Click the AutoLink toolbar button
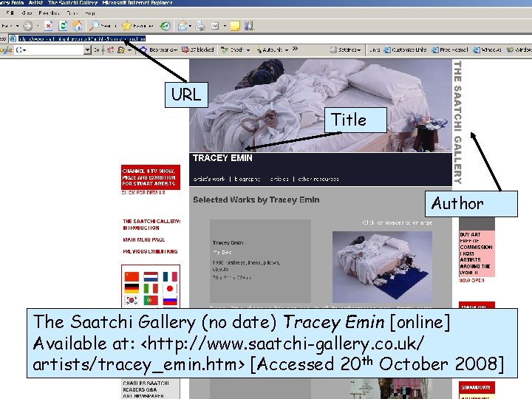Image resolution: width=532 pixels, height=399 pixels. point(269,50)
